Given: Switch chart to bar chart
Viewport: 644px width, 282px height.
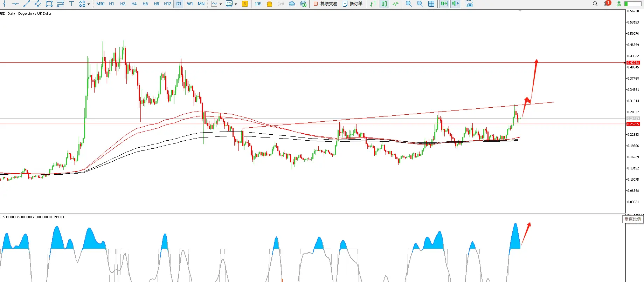Looking at the screenshot, I should point(373,4).
